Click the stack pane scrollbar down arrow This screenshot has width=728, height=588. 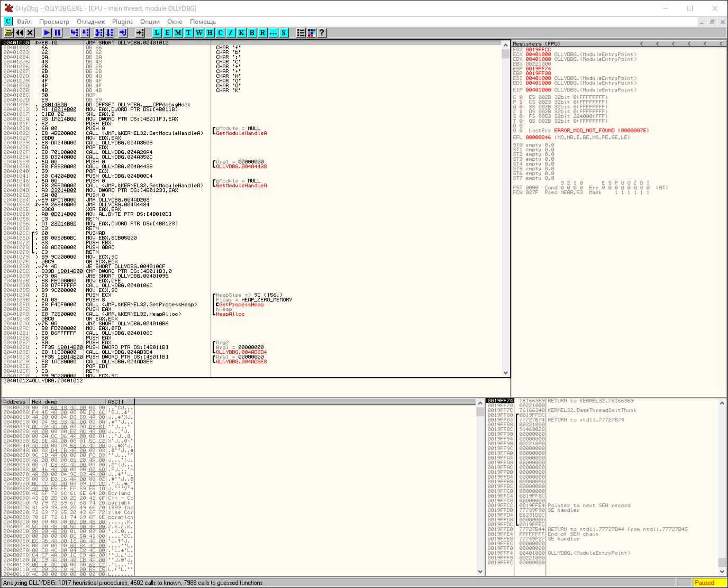[x=722, y=572]
